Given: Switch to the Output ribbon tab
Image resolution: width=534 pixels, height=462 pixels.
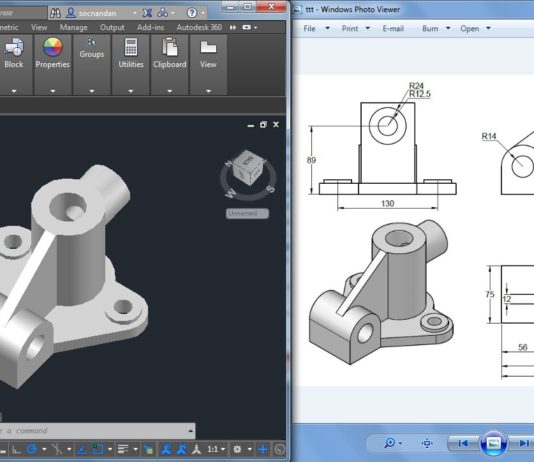Looking at the screenshot, I should tap(112, 27).
